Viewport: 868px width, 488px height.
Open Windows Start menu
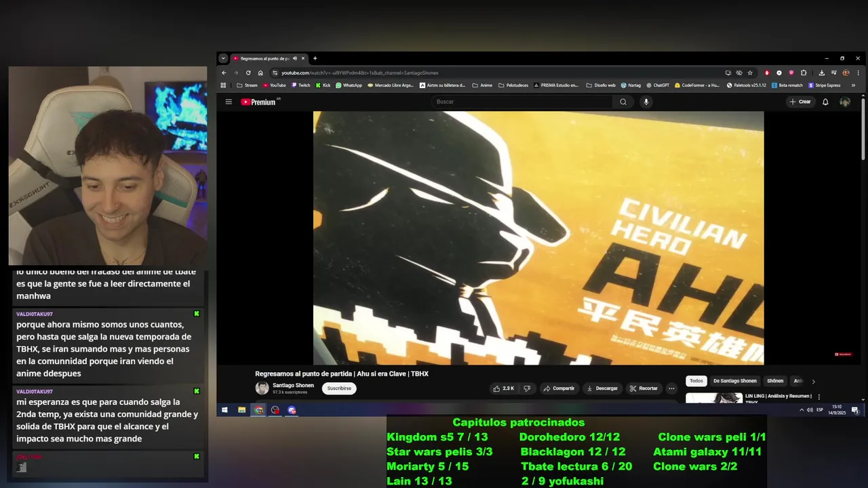[x=224, y=410]
